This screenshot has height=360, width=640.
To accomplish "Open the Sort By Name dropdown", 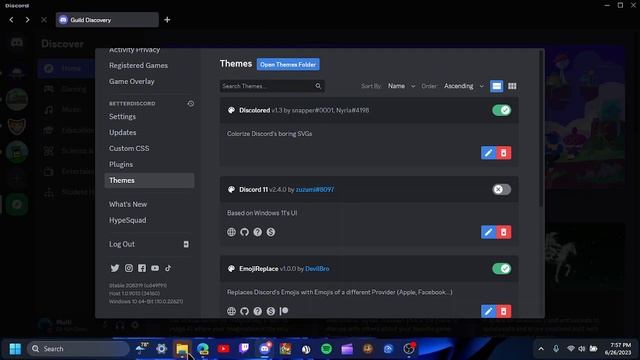I will 401,86.
